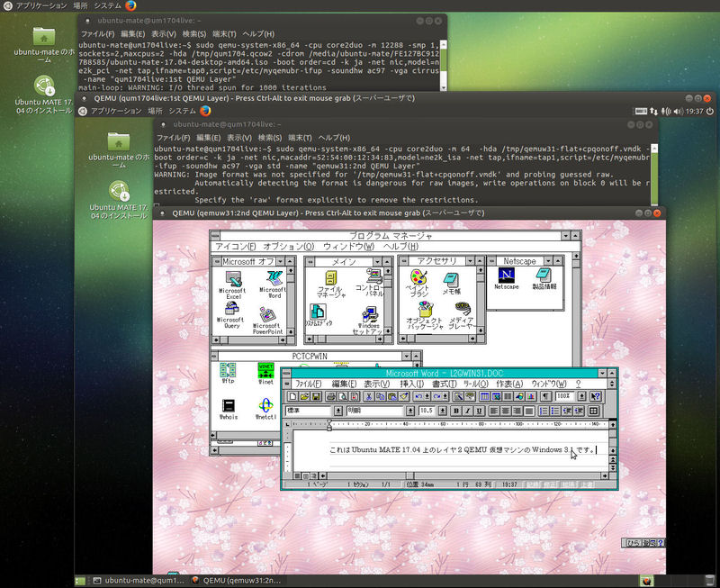This screenshot has height=588, width=720.
Task: Click the Redo arrow icon in Word
Action: 436,396
